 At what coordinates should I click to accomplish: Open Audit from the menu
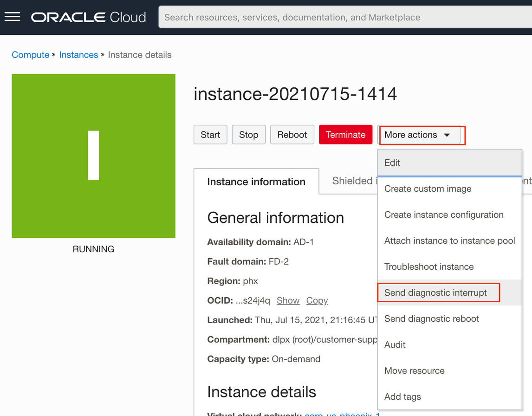click(x=449, y=345)
